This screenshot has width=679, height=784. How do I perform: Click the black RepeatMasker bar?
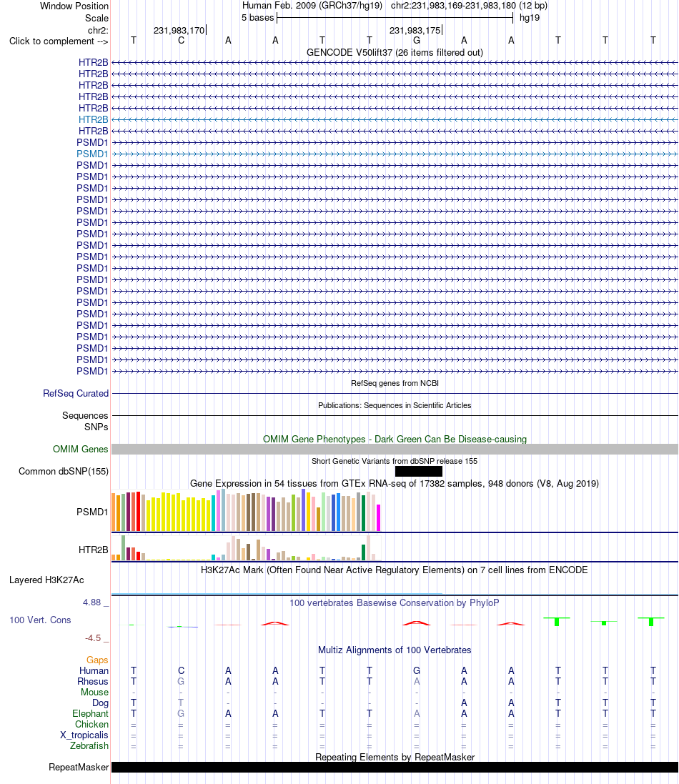395,768
